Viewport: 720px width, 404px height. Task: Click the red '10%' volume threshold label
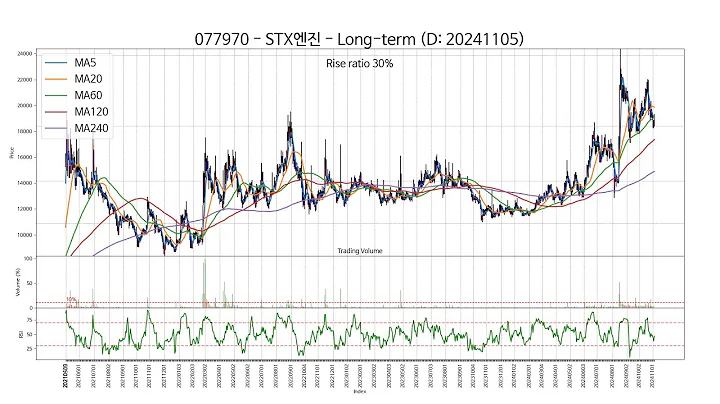(x=71, y=299)
